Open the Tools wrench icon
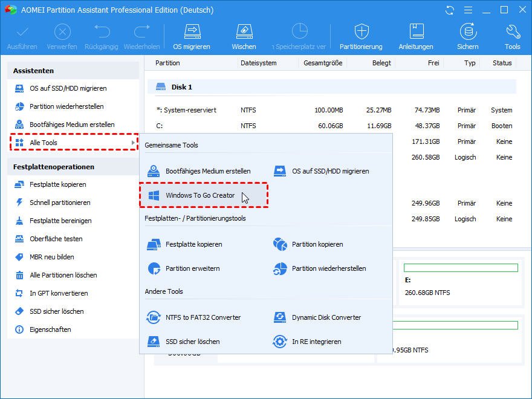The width and height of the screenshot is (532, 399). [513, 32]
